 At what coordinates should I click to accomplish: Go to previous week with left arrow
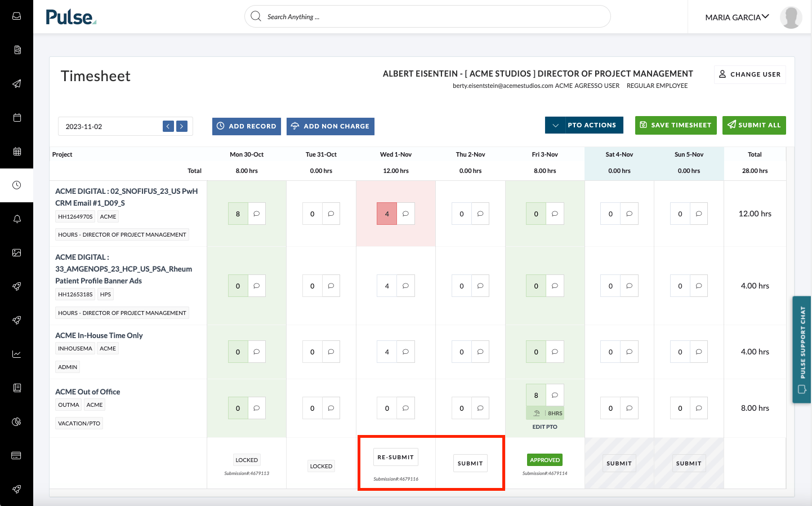[x=168, y=126]
